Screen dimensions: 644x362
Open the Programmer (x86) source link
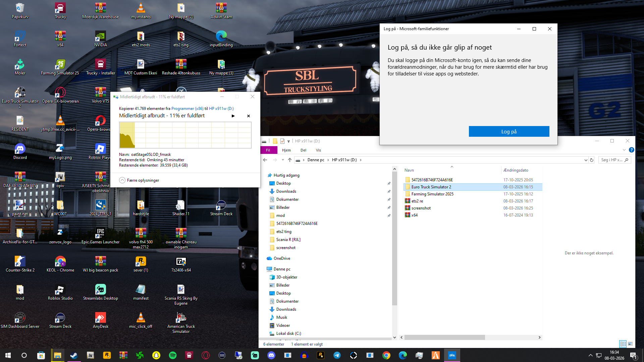(187, 109)
